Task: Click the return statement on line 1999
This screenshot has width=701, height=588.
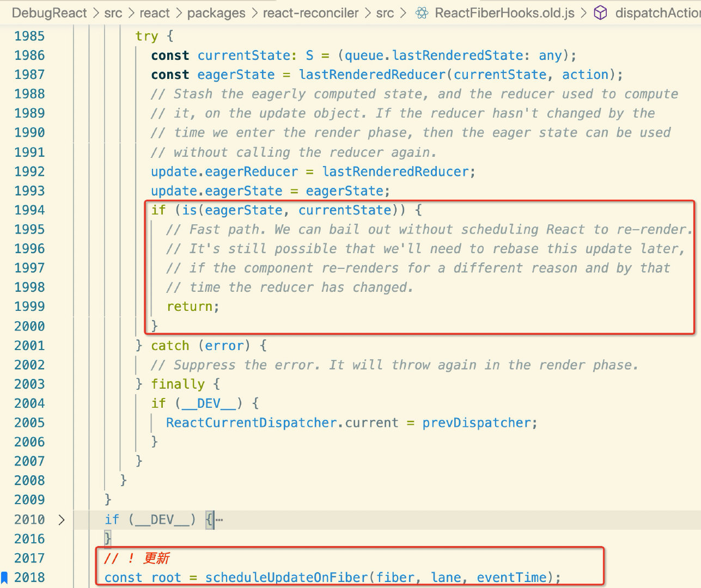Action: (193, 307)
